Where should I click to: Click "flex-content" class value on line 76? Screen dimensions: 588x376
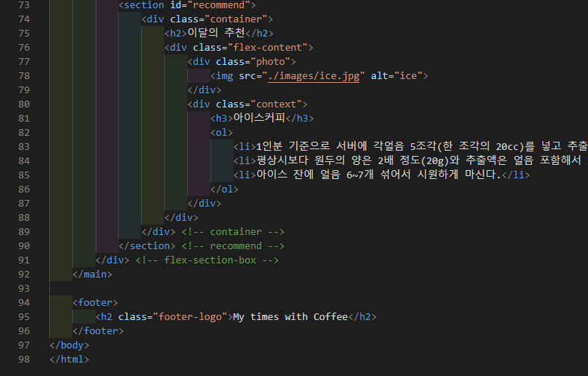(x=267, y=48)
